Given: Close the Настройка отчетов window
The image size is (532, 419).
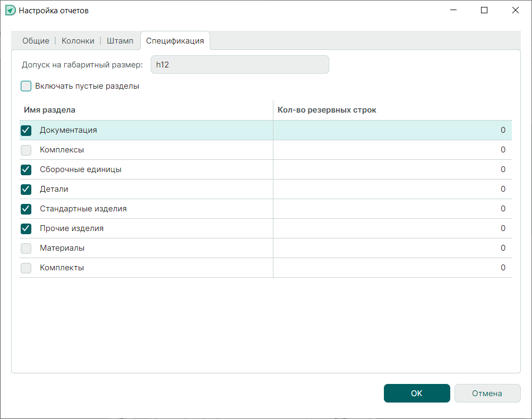Looking at the screenshot, I should (x=514, y=10).
